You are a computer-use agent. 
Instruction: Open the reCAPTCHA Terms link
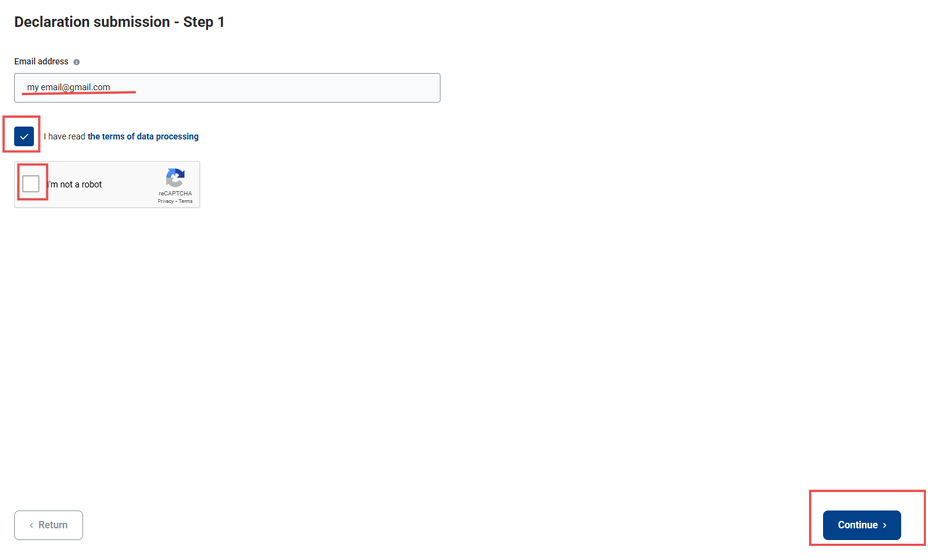click(186, 201)
